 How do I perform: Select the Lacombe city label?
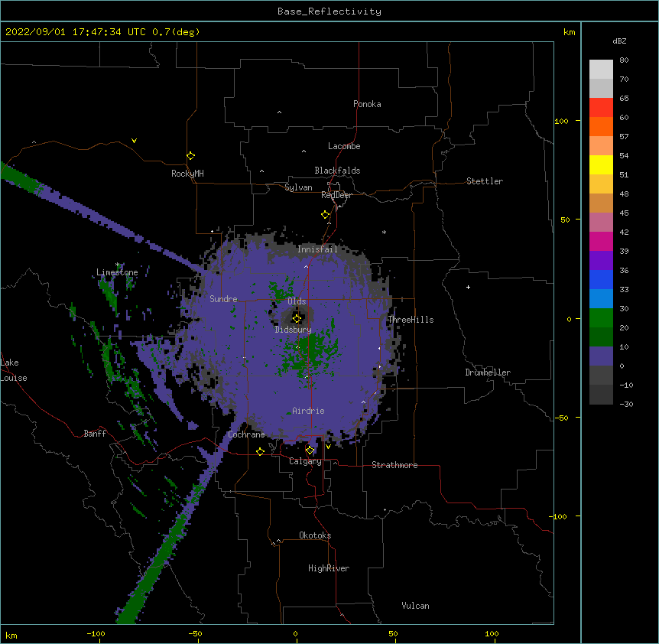coord(344,146)
